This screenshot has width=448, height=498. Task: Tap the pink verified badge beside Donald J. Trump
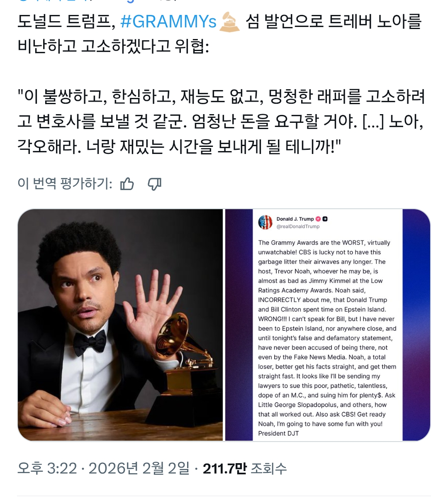click(x=318, y=219)
